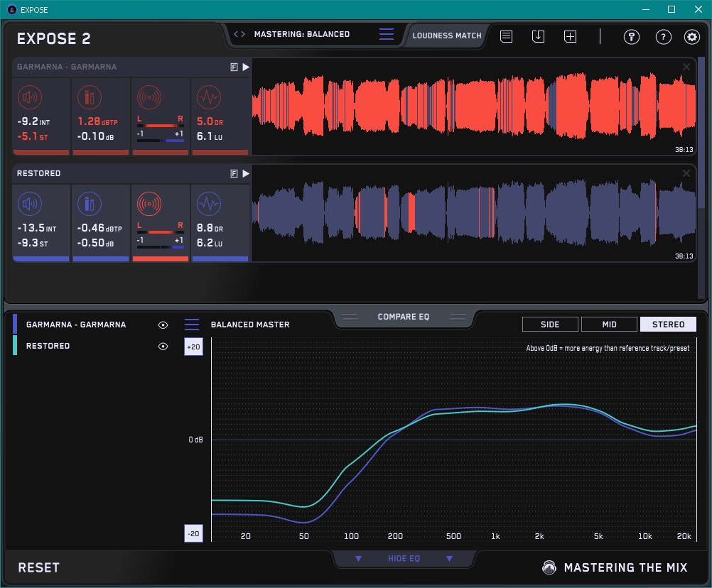Viewport: 712px width, 588px height.
Task: Click the Reset button
Action: (39, 567)
